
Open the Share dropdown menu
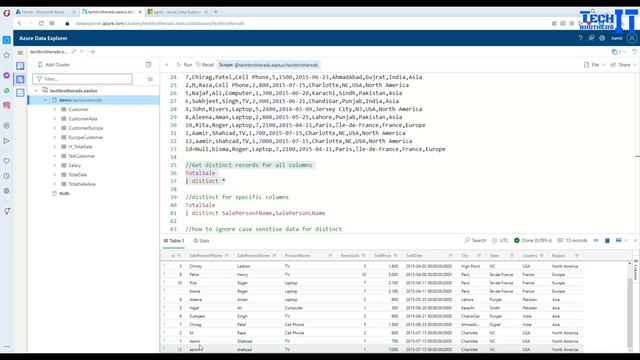pos(622,65)
